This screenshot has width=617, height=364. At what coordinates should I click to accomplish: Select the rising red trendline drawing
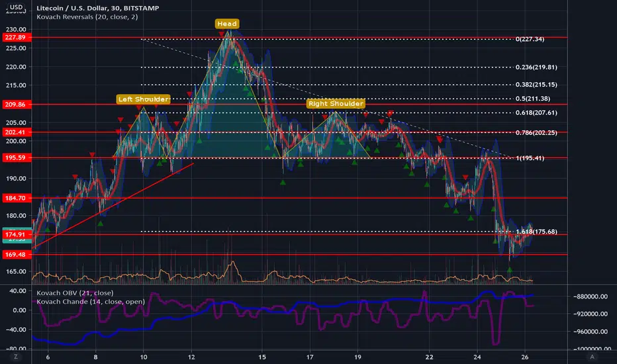(x=114, y=205)
